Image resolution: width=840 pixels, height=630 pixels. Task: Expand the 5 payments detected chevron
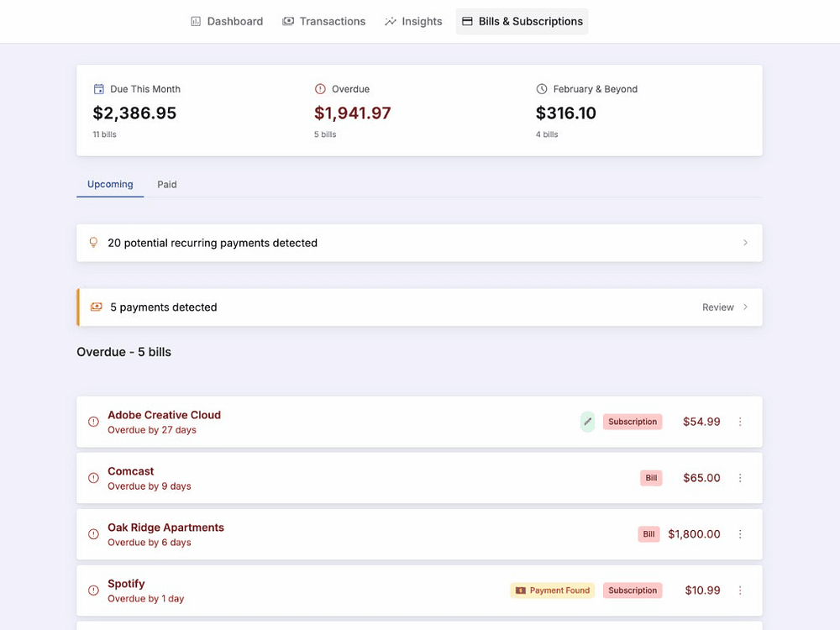coord(745,307)
